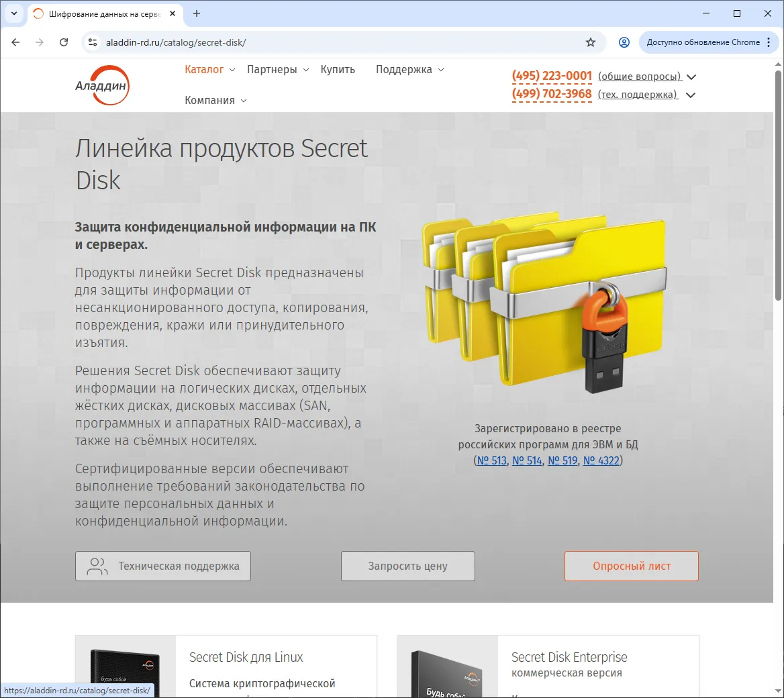Click the Secret Disk Enterprise product box image
The image size is (784, 698).
coord(448,672)
